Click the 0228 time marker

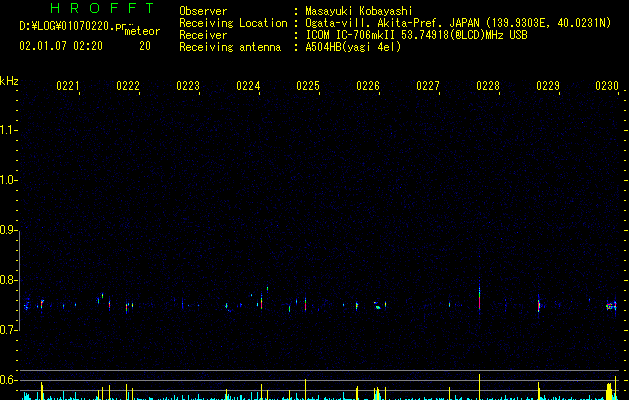pyautogui.click(x=488, y=86)
